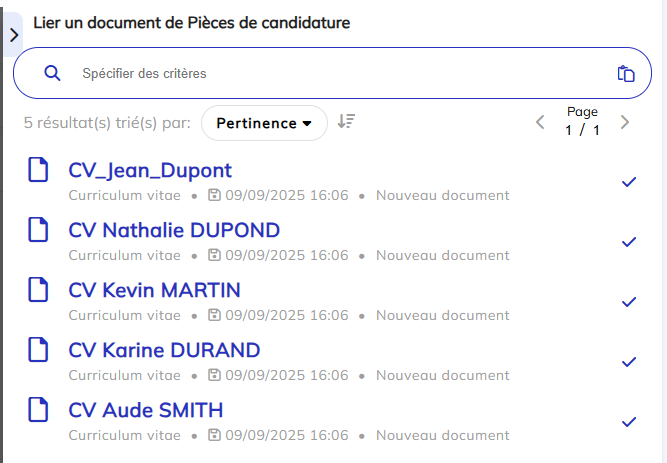The image size is (667, 463).
Task: Open the Pertinence sort dropdown
Action: (264, 123)
